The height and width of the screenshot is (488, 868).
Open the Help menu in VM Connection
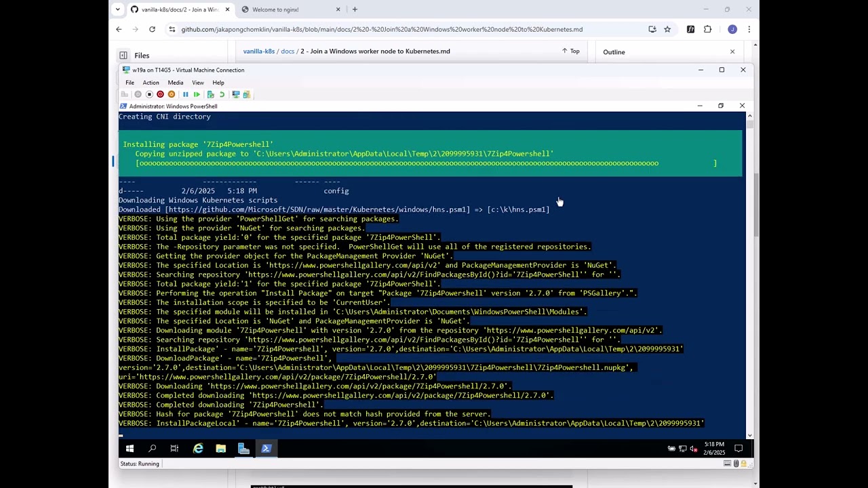[x=218, y=83]
